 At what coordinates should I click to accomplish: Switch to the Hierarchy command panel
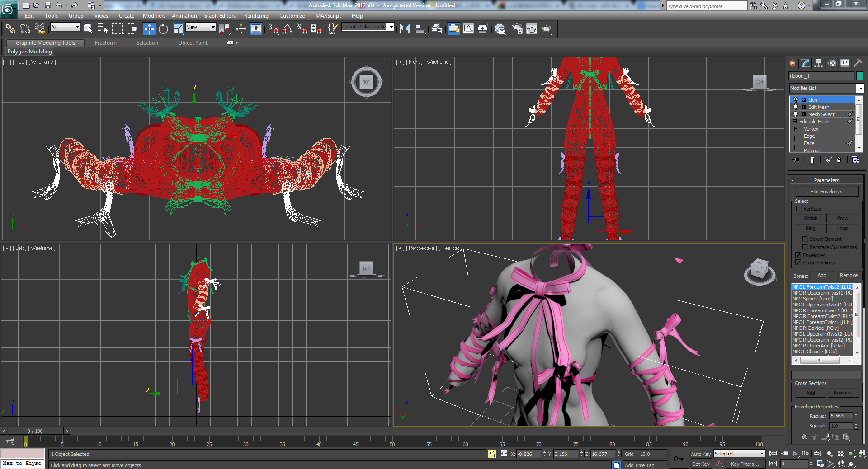click(819, 63)
